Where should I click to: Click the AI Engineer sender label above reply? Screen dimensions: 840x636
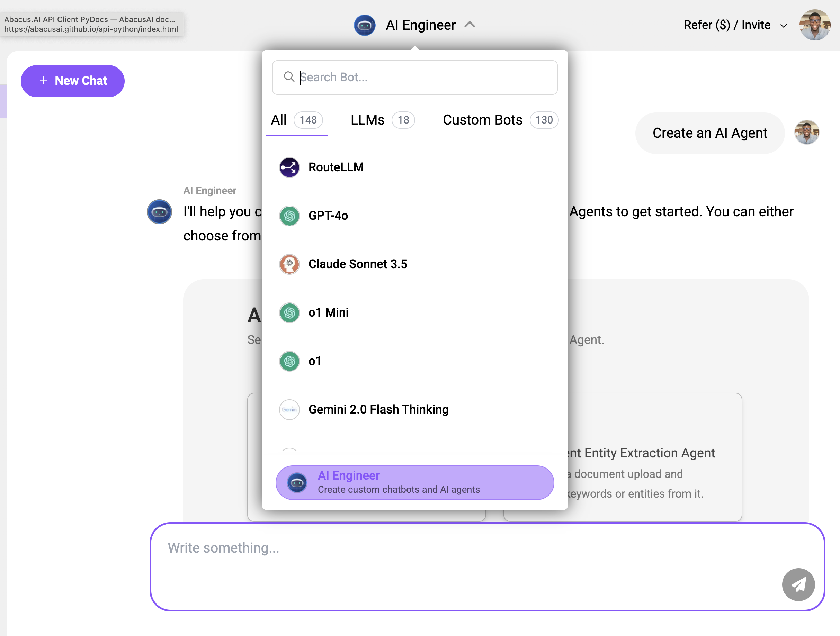(209, 191)
